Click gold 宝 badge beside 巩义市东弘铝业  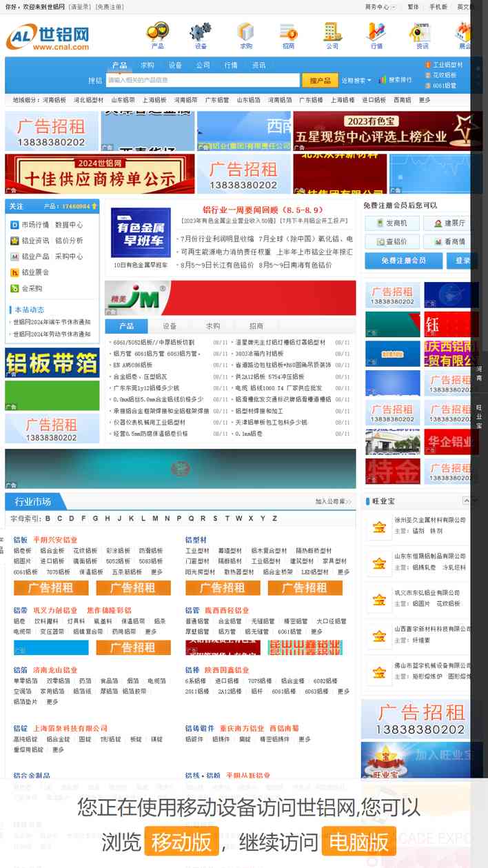378,599
